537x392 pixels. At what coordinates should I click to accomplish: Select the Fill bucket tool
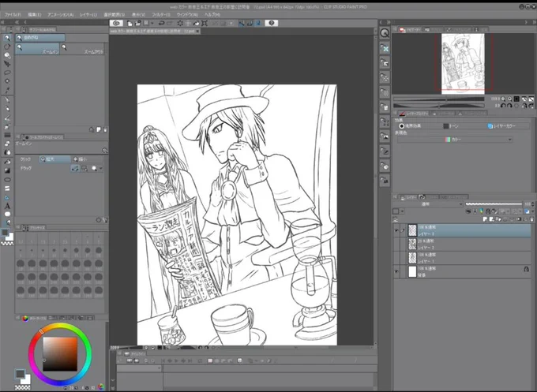pos(7,162)
